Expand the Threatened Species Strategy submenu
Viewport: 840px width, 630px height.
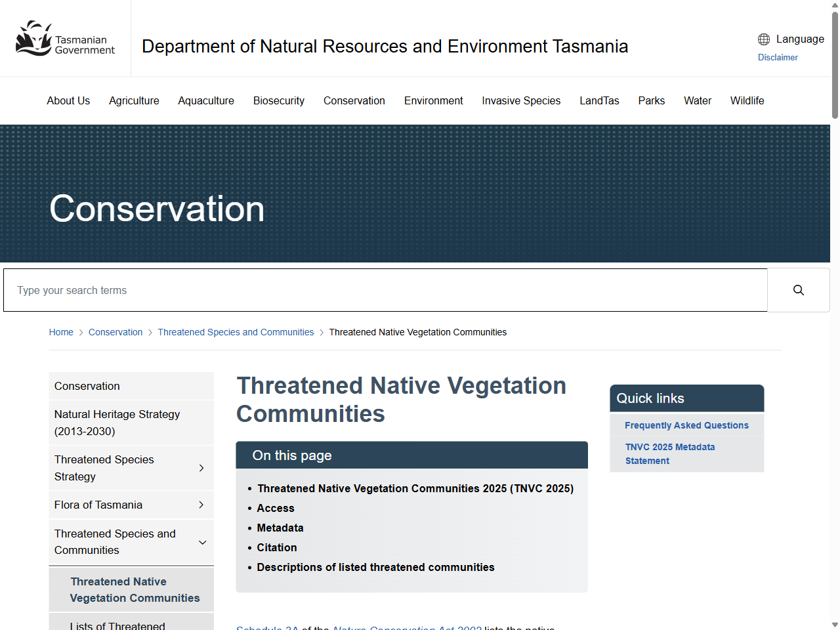tap(201, 468)
